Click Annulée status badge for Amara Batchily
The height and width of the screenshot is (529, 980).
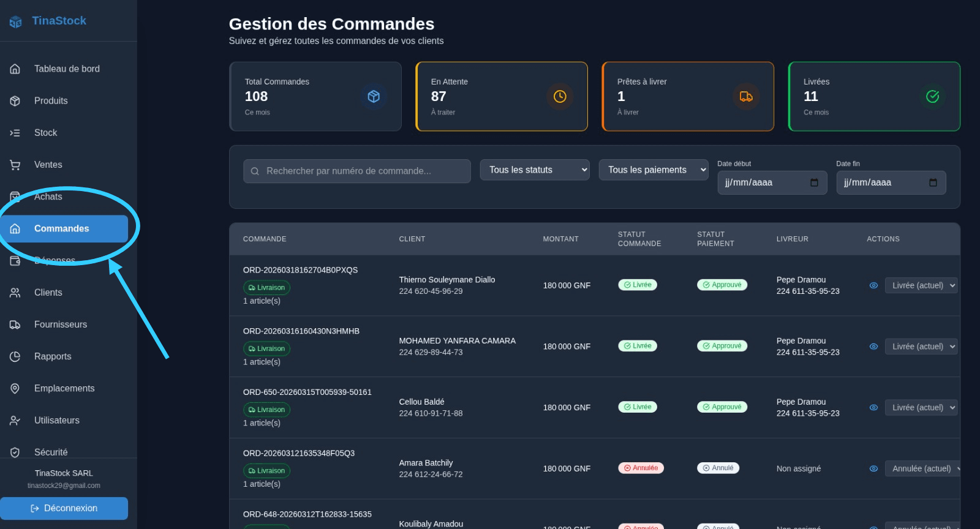[x=641, y=468]
